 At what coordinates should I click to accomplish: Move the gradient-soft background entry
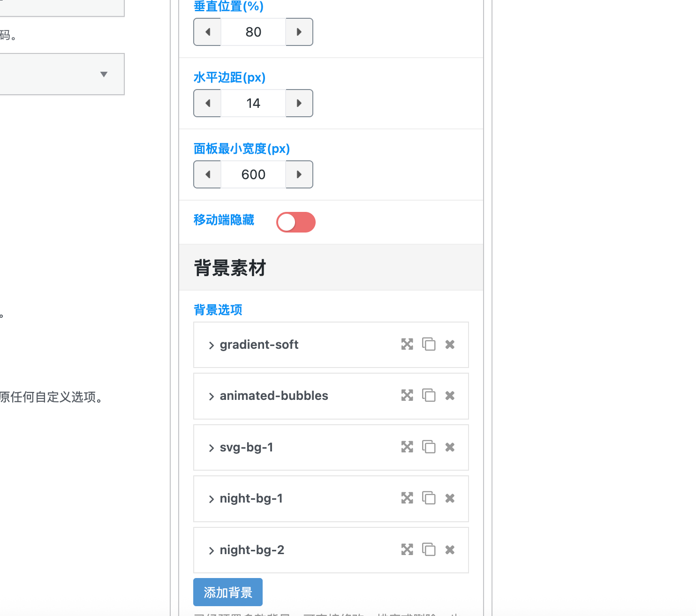coord(407,344)
